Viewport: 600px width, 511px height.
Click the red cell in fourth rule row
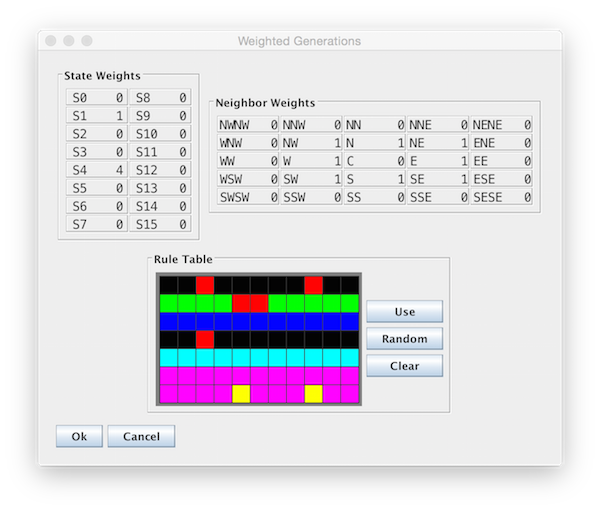tap(205, 340)
